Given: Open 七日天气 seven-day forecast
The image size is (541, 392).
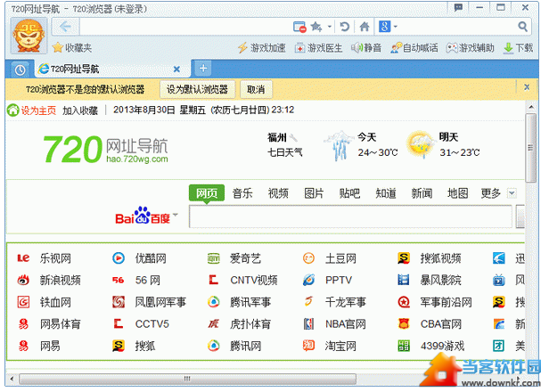Looking at the screenshot, I should (x=284, y=152).
